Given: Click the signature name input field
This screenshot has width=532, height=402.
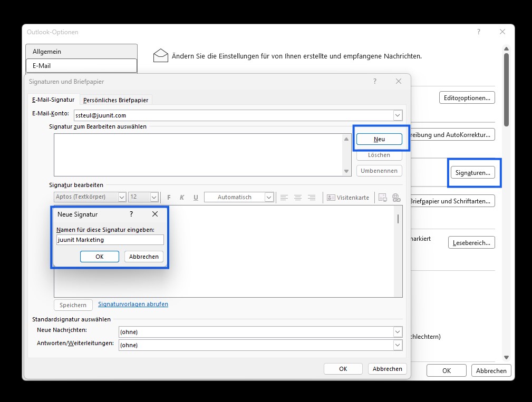Looking at the screenshot, I should (110, 240).
